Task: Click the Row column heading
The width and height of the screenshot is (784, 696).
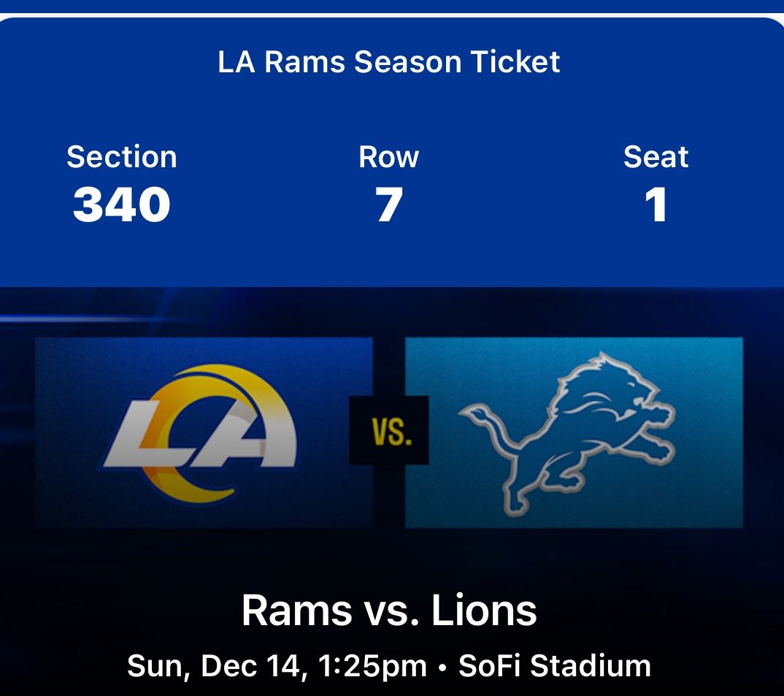Action: coord(388,156)
